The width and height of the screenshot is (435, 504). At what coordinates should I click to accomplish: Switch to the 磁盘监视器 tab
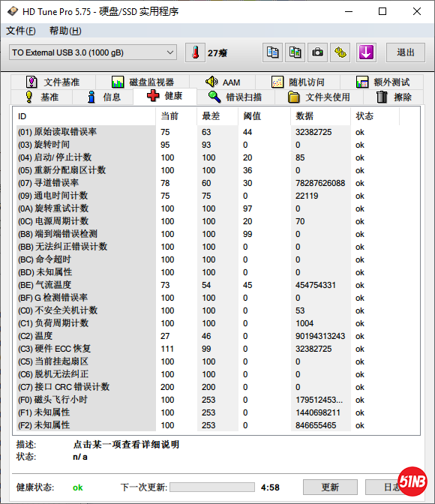coord(142,82)
